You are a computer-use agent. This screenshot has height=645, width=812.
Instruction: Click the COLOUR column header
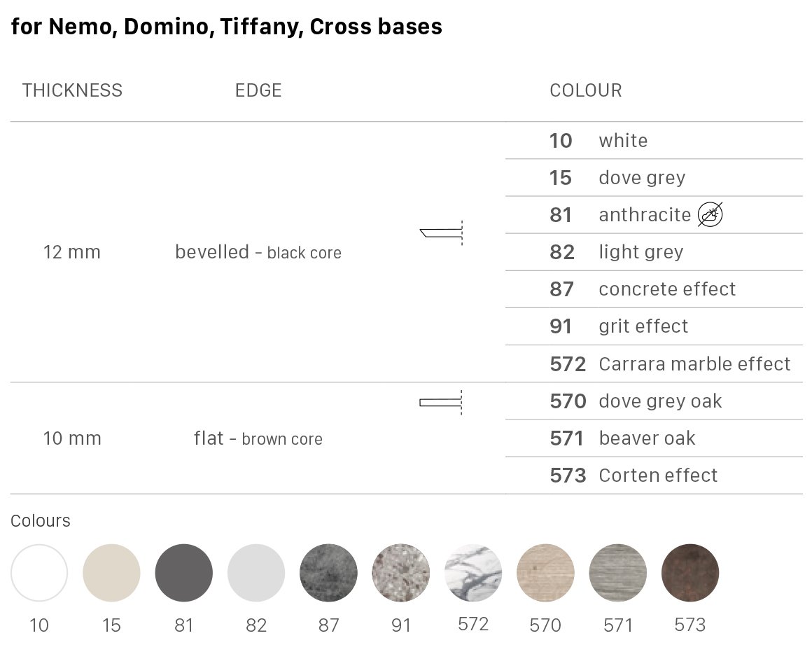(586, 90)
